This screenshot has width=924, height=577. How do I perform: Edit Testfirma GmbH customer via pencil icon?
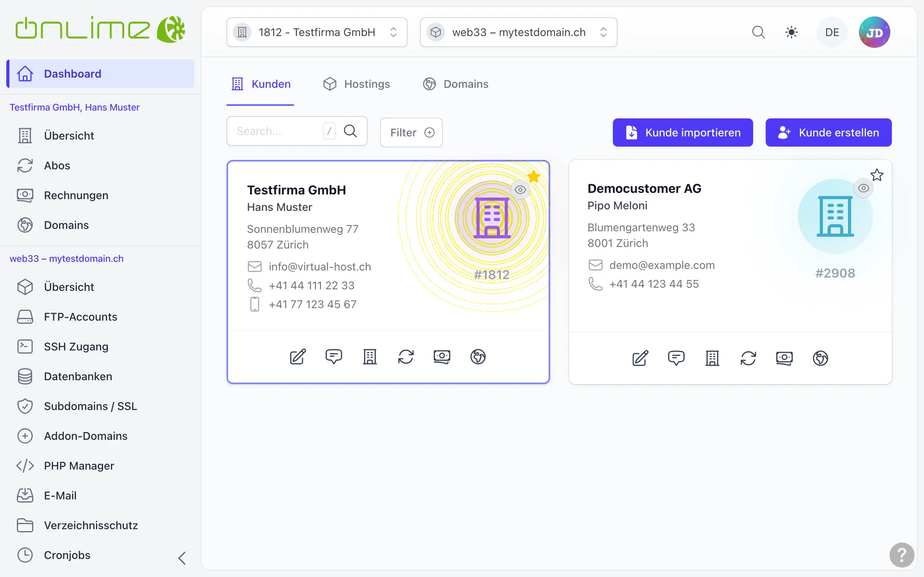tap(298, 357)
